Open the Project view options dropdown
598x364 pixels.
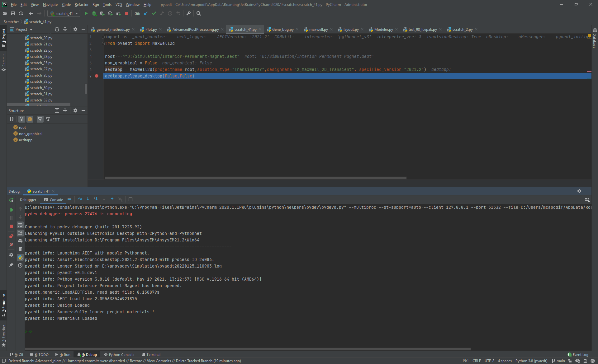(x=31, y=29)
